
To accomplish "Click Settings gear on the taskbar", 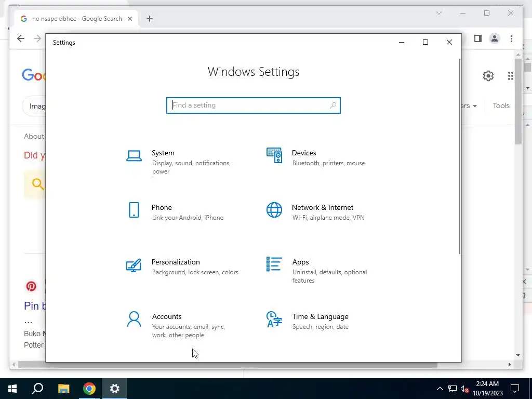I will [x=115, y=389].
